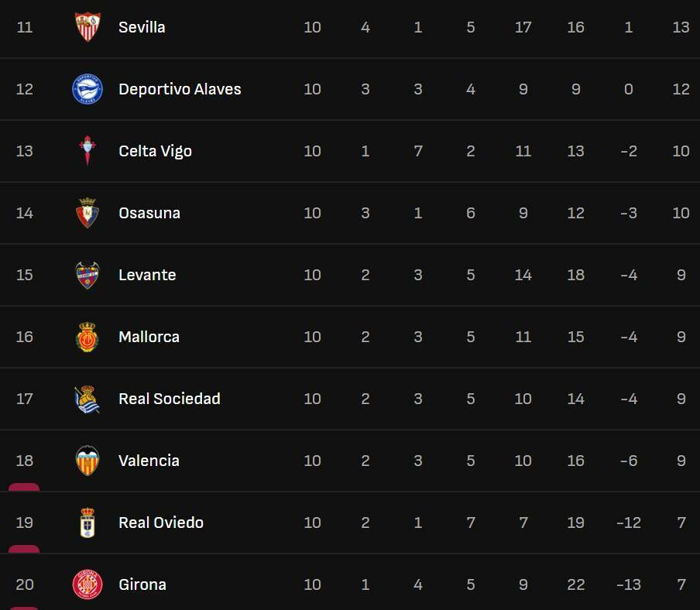
Task: Open the Sevilla team page link
Action: point(142,27)
